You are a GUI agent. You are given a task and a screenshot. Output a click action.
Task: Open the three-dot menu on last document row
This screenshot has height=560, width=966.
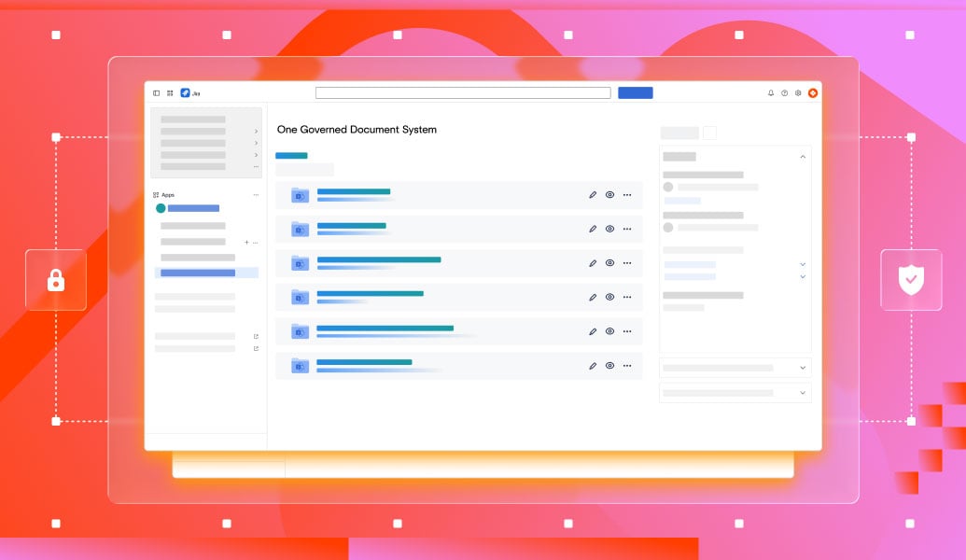pos(627,366)
